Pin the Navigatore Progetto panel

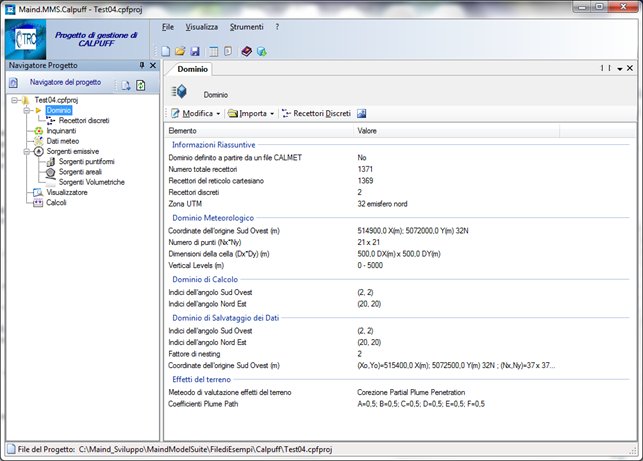tap(142, 65)
